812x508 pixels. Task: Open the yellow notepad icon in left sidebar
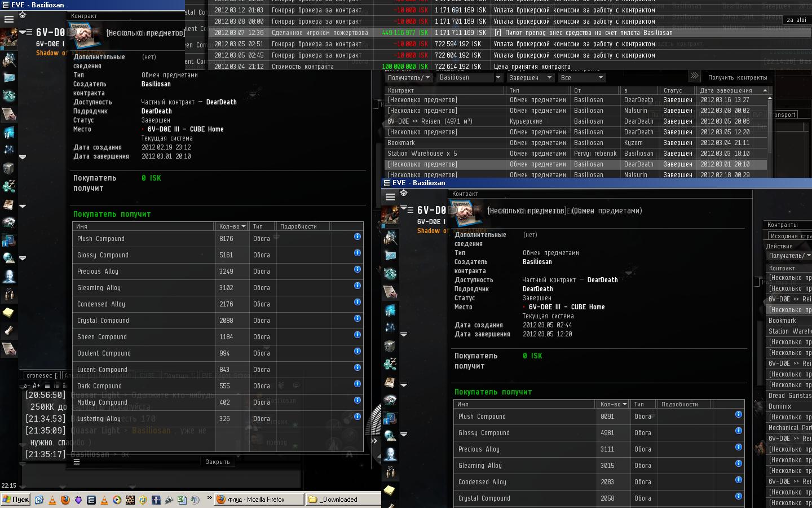coord(9,313)
